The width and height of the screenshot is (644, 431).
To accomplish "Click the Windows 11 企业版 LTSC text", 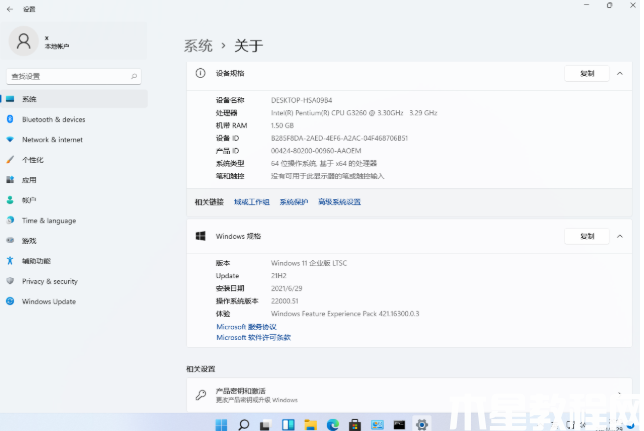I will 309,263.
